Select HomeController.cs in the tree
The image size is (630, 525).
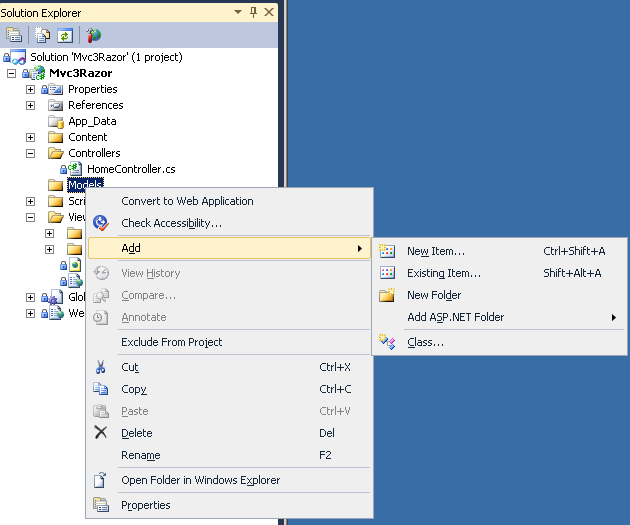click(131, 169)
